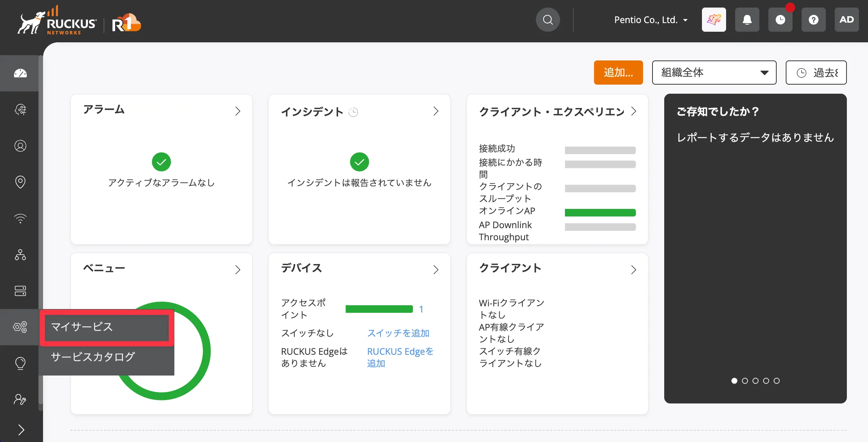The image size is (868, 442).
Task: Expand the クライアント card via its arrow
Action: (634, 270)
